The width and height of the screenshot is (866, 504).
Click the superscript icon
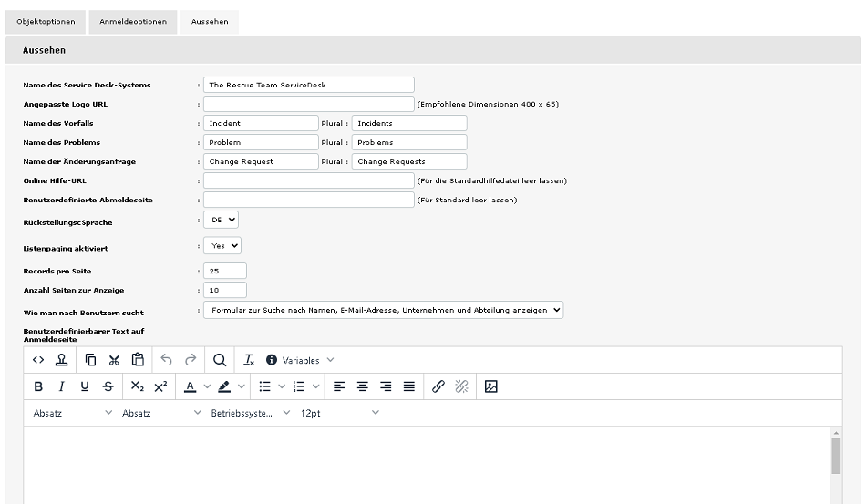point(160,386)
